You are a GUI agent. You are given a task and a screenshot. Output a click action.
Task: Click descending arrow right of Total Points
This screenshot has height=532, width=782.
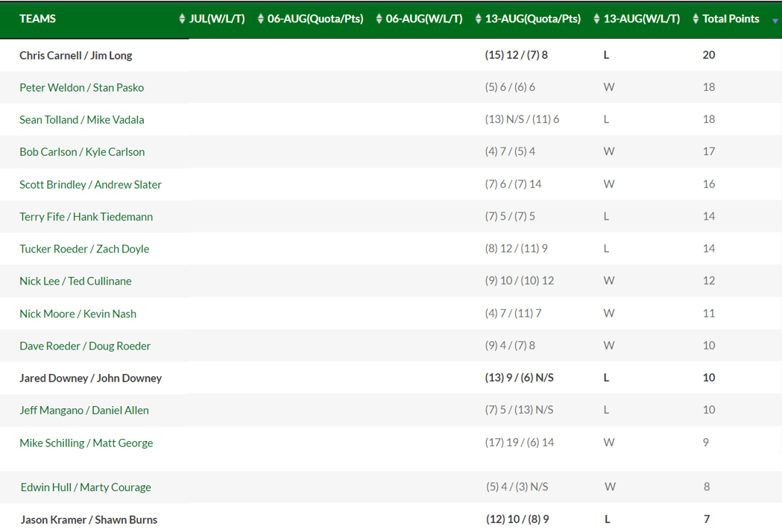[775, 21]
